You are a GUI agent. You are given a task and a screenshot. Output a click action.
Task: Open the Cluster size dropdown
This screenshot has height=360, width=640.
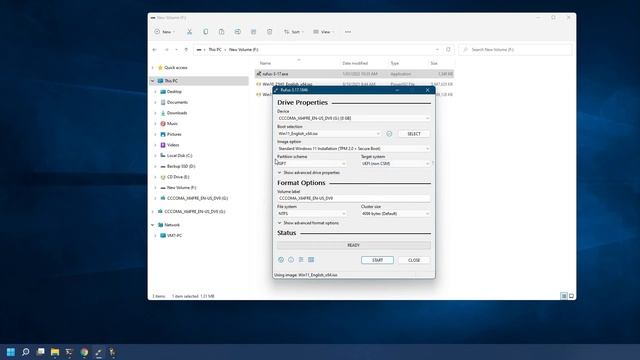pos(396,214)
